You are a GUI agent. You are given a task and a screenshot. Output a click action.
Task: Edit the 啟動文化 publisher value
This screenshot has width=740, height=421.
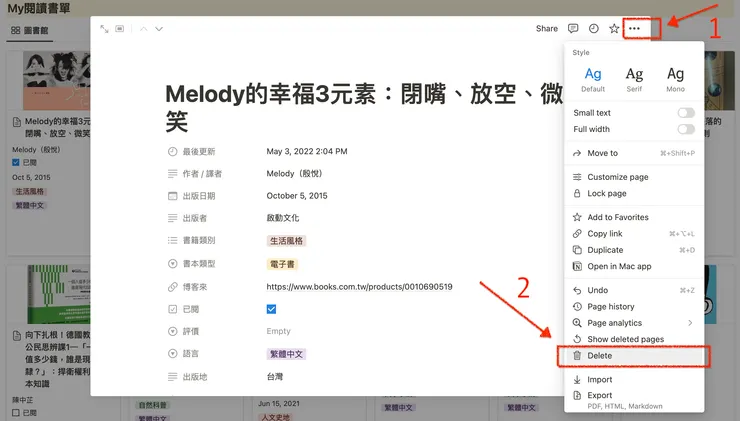283,218
